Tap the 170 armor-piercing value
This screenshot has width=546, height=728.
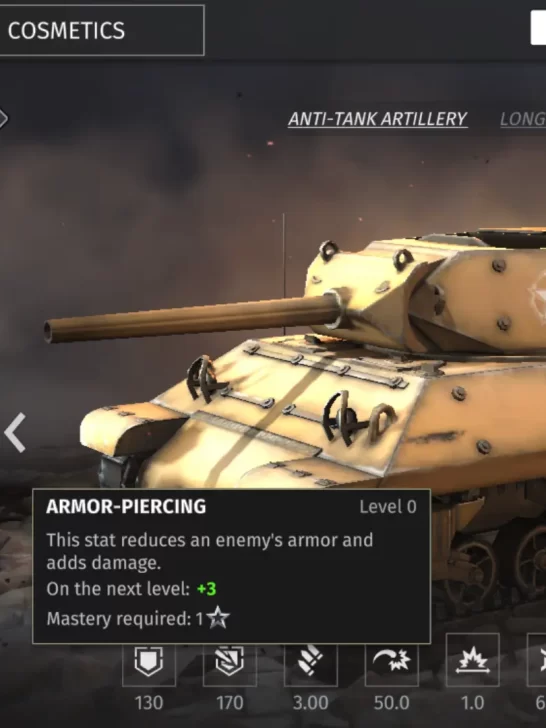[x=230, y=703]
